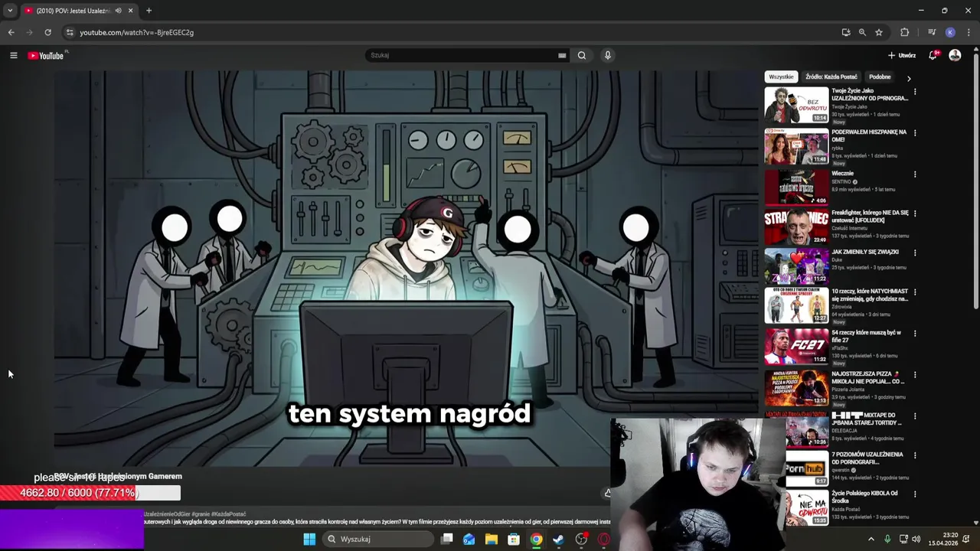Open options for NAJOSTRZEJSZA PIZZA video
Viewport: 980px width, 551px height.
915,375
